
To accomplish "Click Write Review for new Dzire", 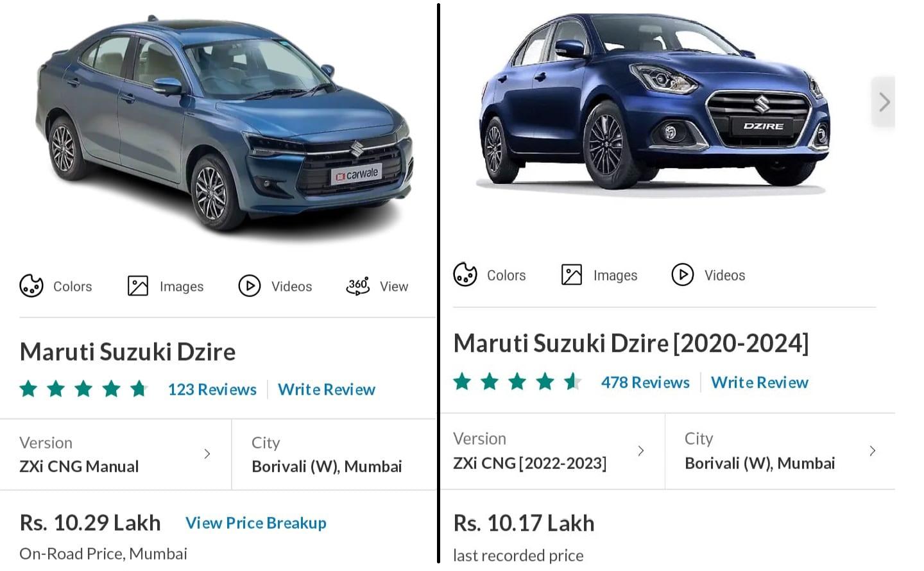I will pyautogui.click(x=327, y=389).
